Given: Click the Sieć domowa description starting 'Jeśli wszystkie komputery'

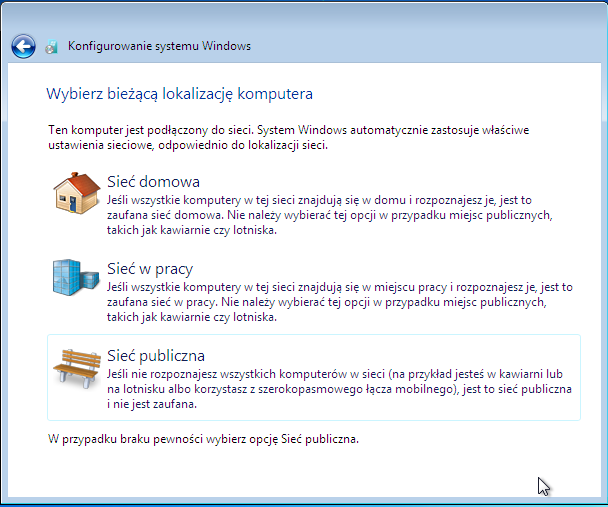Looking at the screenshot, I should tap(330, 215).
